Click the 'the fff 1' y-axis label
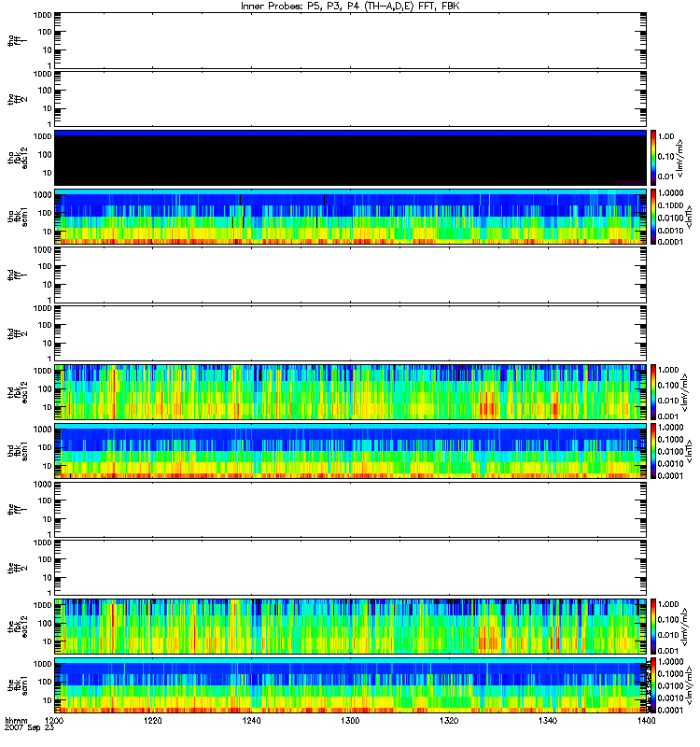The width and height of the screenshot is (700, 747). [18, 509]
